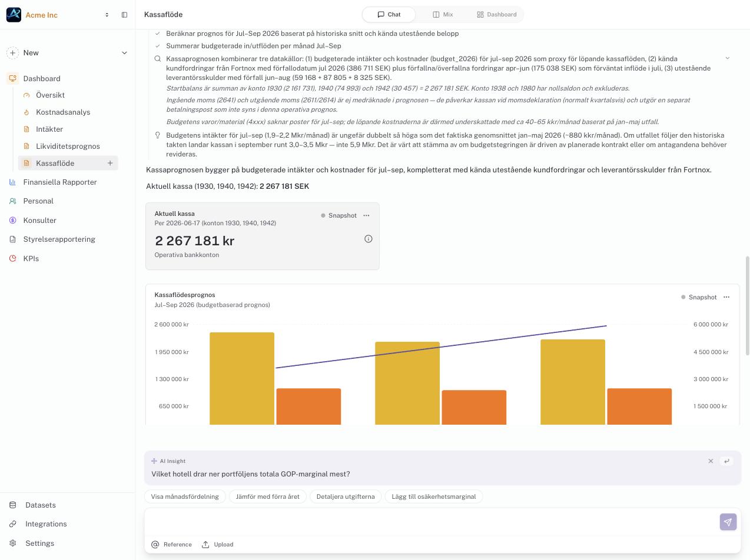750x560 pixels.
Task: Click the Aktuell kassa Snapshot status
Action: [339, 215]
